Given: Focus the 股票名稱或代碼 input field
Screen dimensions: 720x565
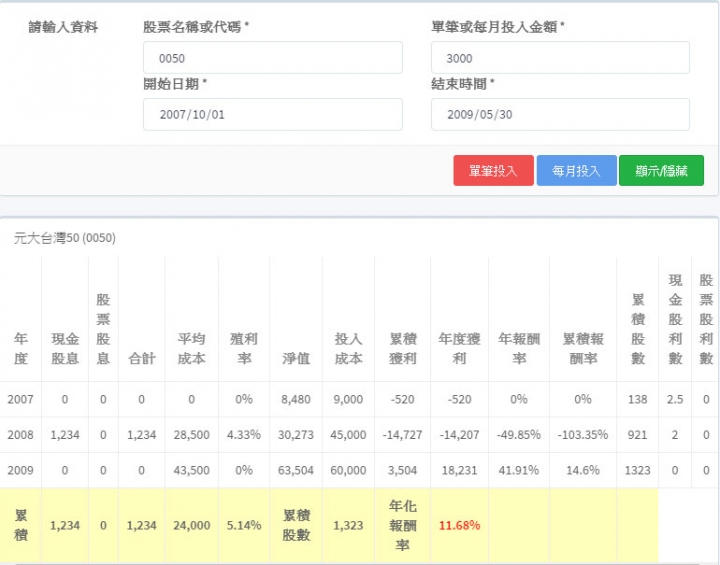Looking at the screenshot, I should [x=273, y=58].
